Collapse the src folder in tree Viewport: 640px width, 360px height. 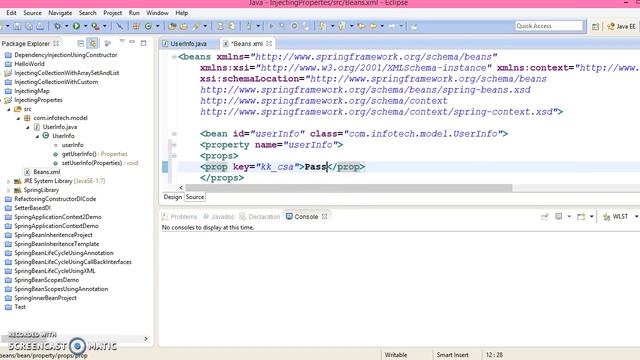point(9,109)
